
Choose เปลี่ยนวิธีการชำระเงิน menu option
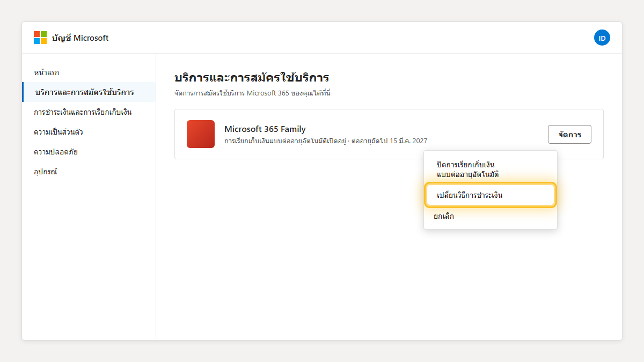click(x=491, y=195)
